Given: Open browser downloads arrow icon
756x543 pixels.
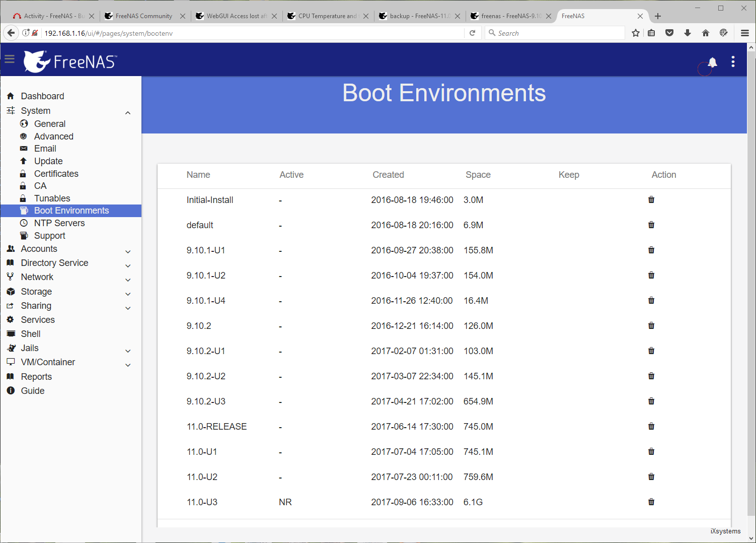Looking at the screenshot, I should [688, 33].
